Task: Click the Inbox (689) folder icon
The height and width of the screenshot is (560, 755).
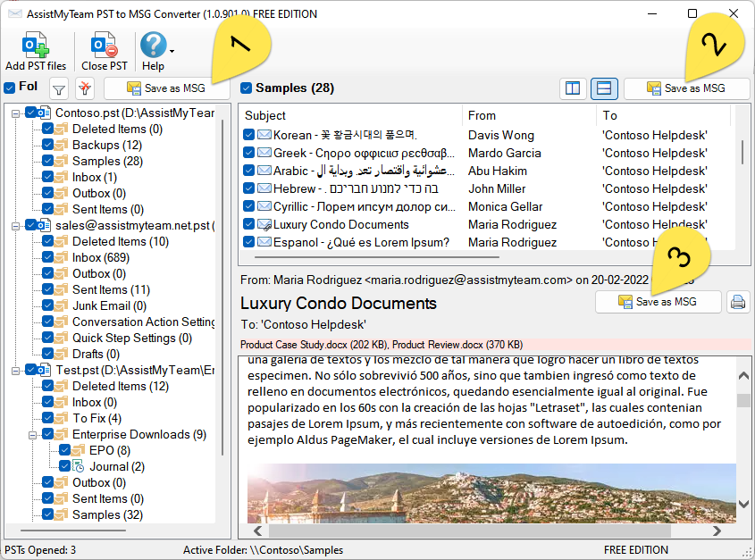Action: click(x=61, y=257)
